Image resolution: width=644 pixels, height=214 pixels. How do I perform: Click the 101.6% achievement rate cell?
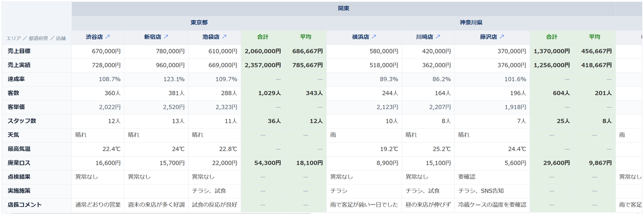(x=492, y=79)
